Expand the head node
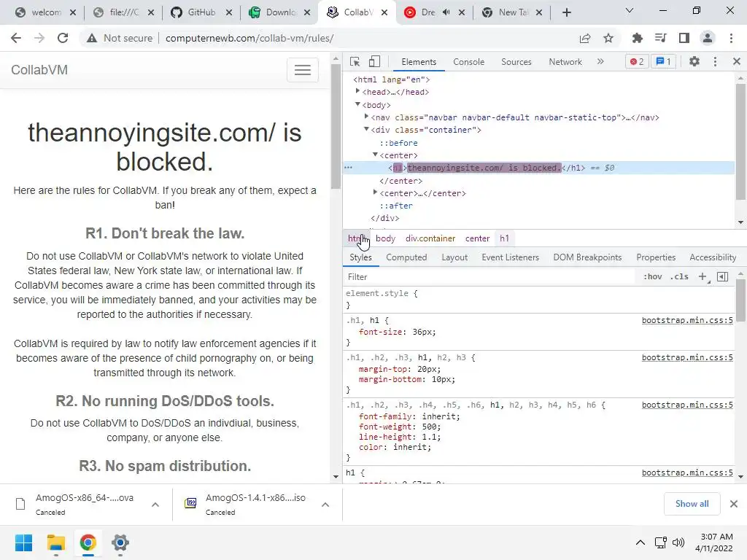This screenshot has height=560, width=747. pyautogui.click(x=357, y=91)
